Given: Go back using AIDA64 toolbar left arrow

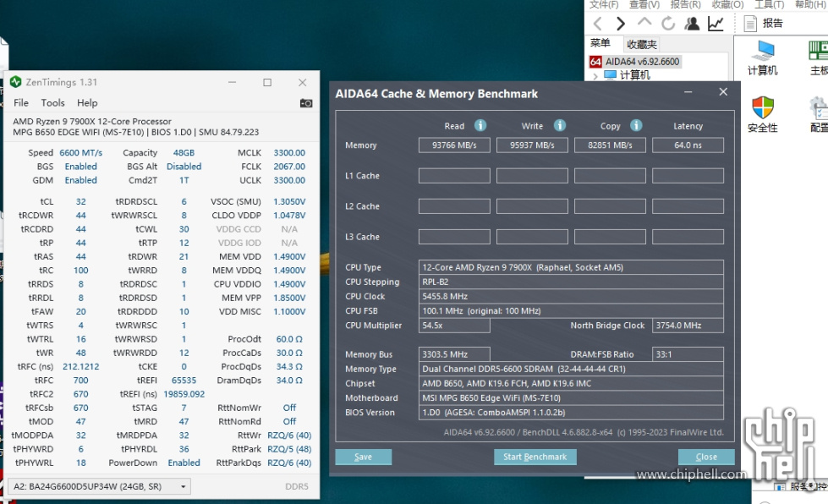Looking at the screenshot, I should [598, 24].
